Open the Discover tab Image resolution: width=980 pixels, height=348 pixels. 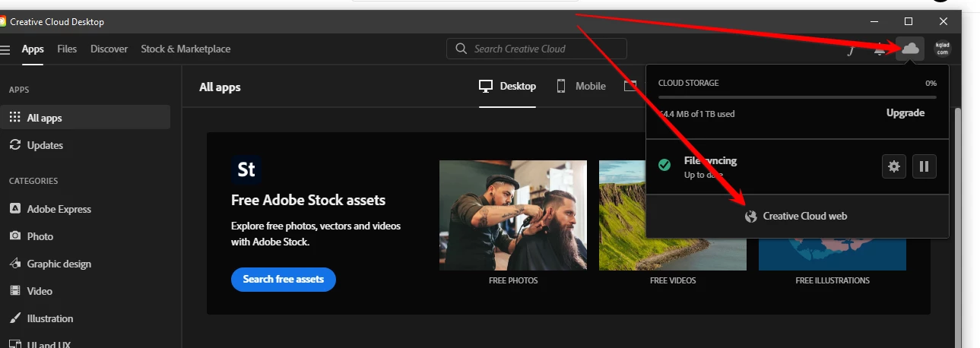109,49
